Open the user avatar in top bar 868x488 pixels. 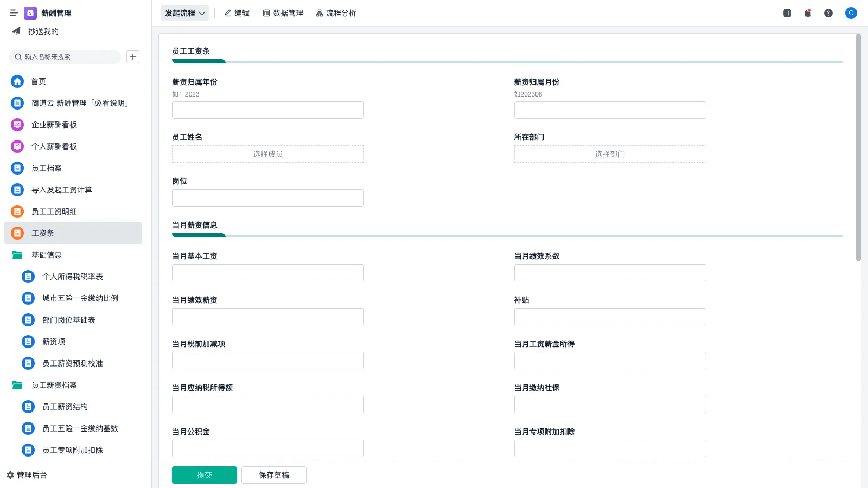pyautogui.click(x=851, y=13)
